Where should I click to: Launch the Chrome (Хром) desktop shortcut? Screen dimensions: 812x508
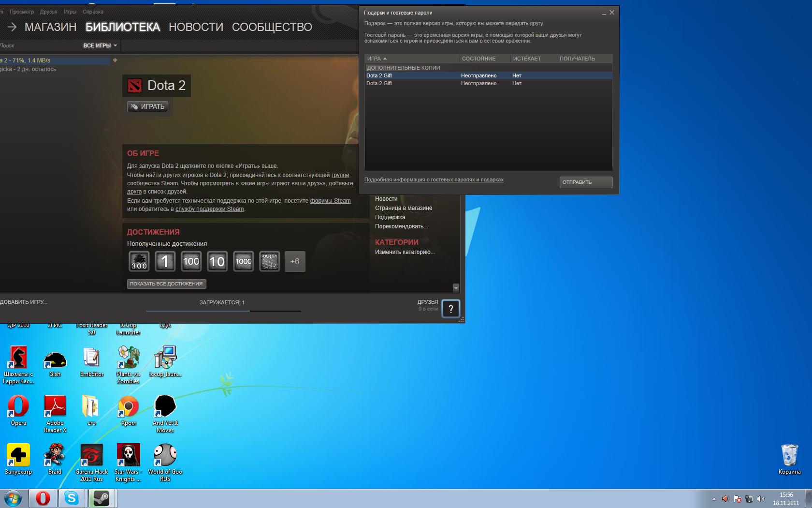click(x=129, y=410)
